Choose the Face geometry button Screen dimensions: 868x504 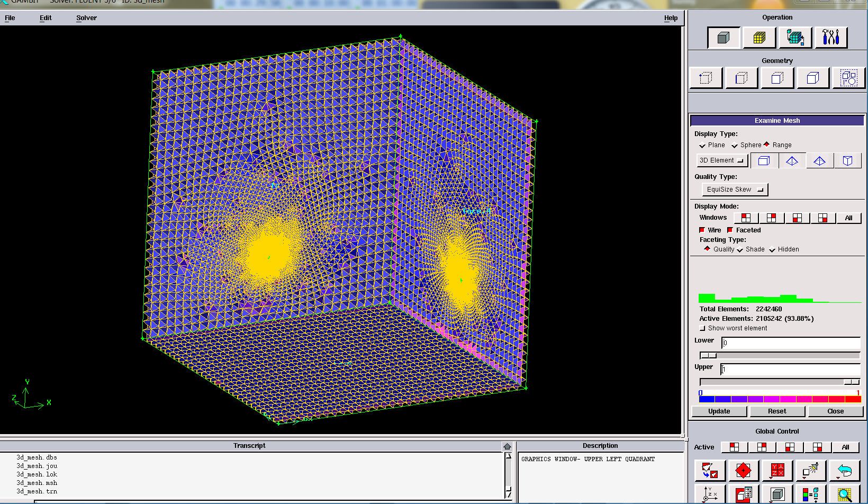pyautogui.click(x=777, y=78)
